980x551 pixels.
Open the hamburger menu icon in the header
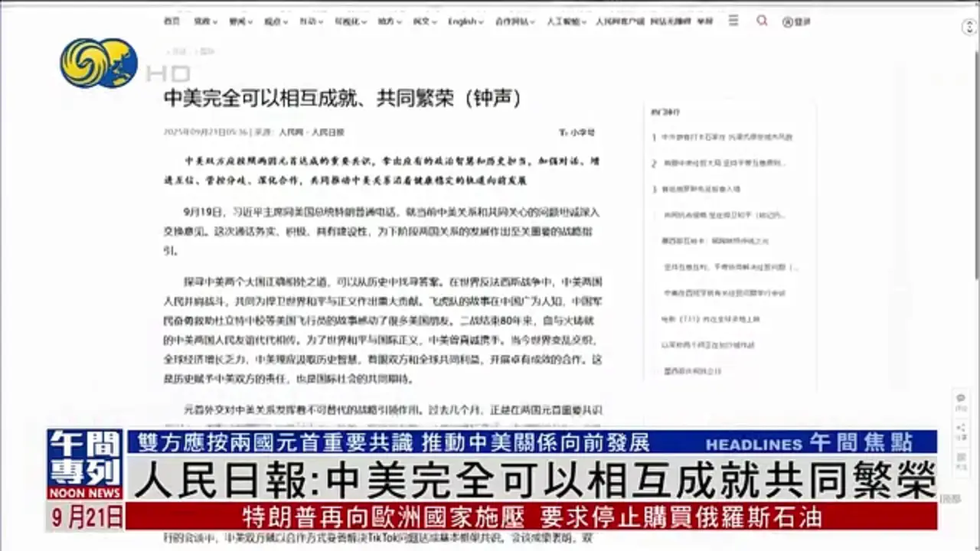733,21
